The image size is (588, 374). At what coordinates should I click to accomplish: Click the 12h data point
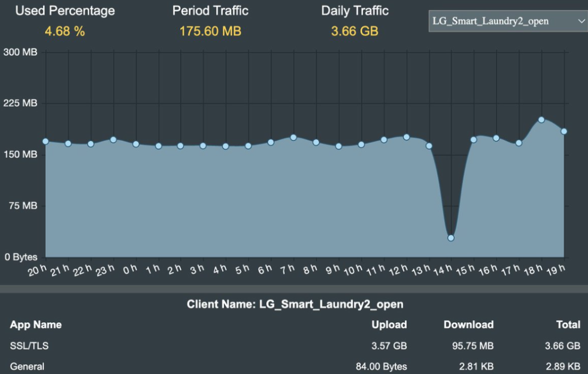tap(407, 137)
